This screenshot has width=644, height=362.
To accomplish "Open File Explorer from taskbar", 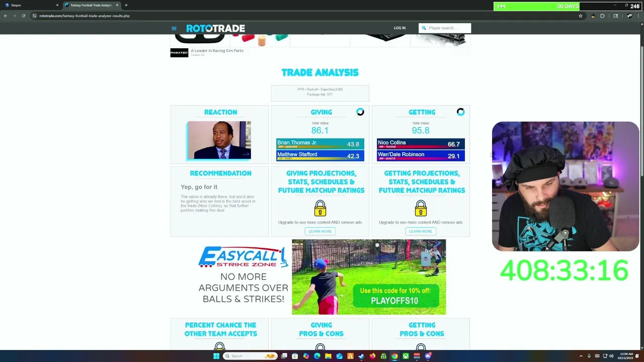I will 328,356.
